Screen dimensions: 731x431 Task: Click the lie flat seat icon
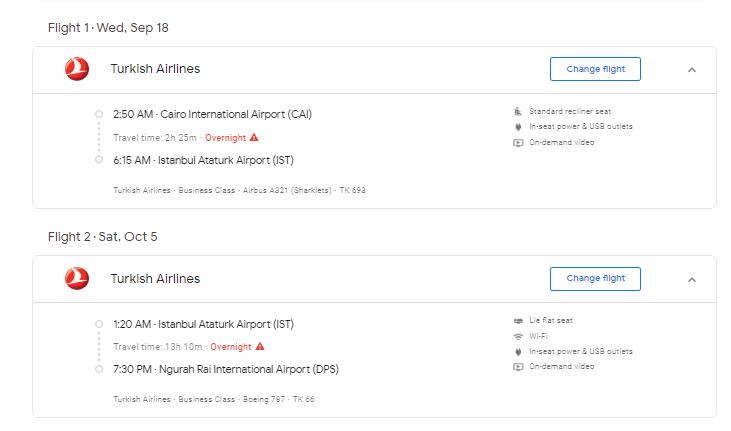pos(517,320)
